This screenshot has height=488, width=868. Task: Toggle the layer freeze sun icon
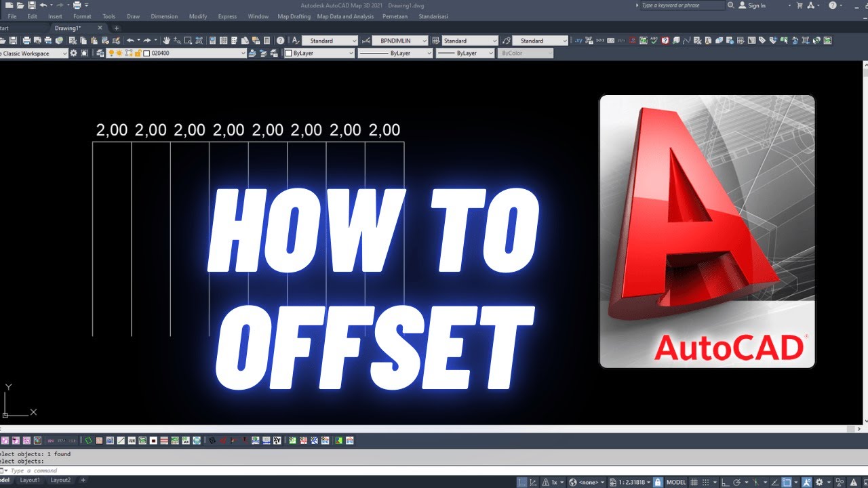(x=119, y=53)
